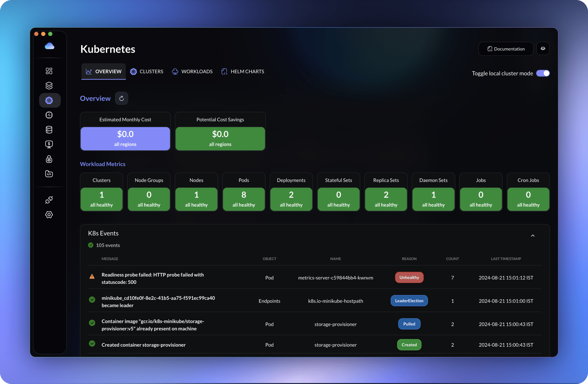
Task: Collapse the K8s Events panel
Action: [533, 236]
